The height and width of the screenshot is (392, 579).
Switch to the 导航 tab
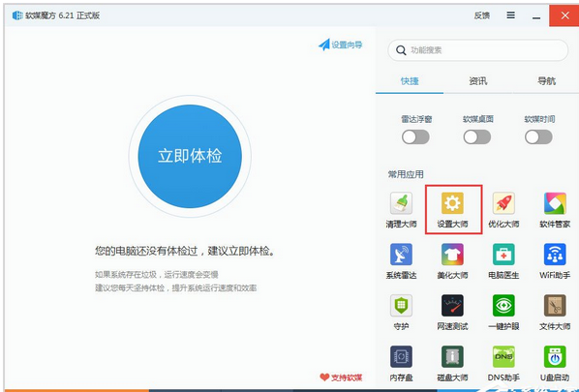(x=546, y=81)
